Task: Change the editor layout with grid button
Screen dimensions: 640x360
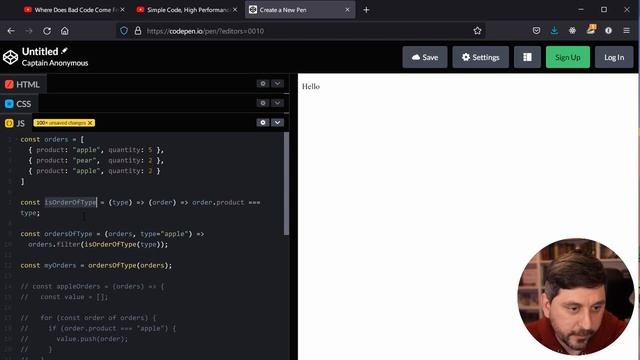Action: click(x=527, y=57)
